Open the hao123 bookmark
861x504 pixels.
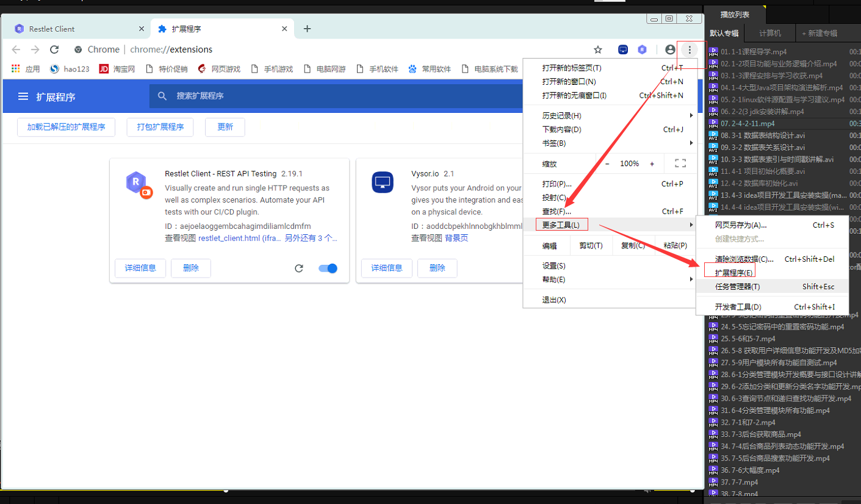click(70, 69)
